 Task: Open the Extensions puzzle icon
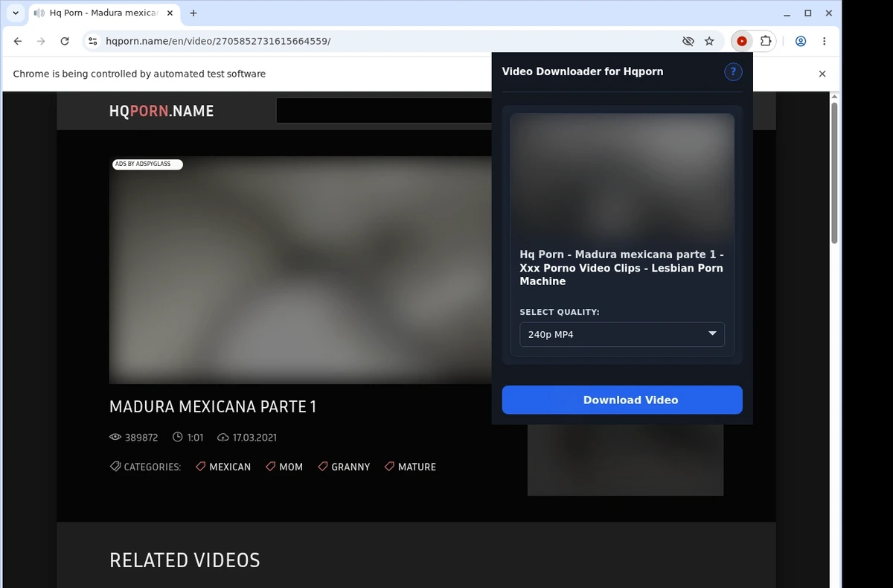point(765,42)
